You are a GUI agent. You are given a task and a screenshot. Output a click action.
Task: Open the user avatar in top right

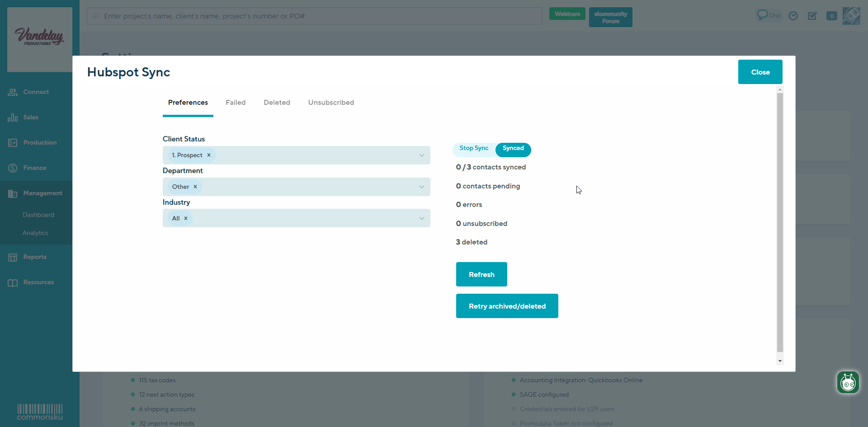[851, 16]
